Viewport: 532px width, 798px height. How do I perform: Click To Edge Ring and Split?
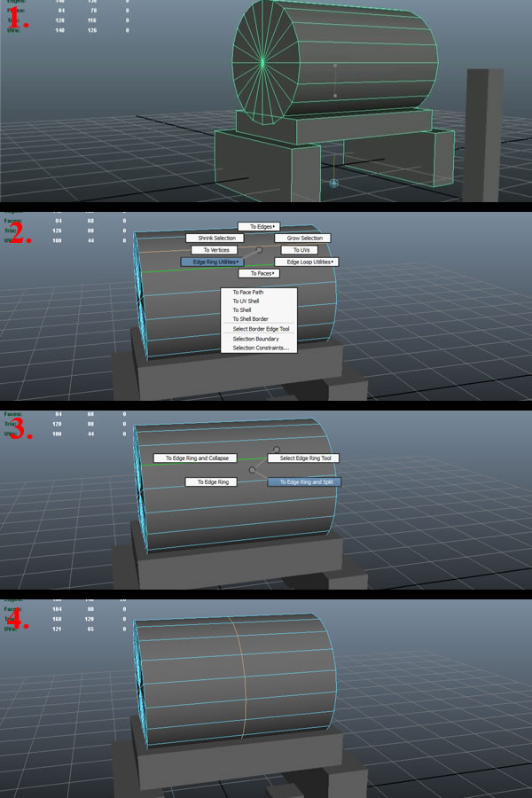click(x=304, y=482)
